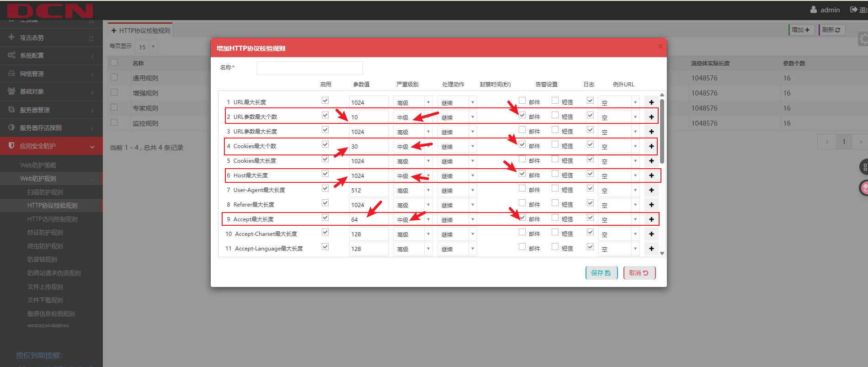Click the 系统配置 gears icon

(11, 55)
